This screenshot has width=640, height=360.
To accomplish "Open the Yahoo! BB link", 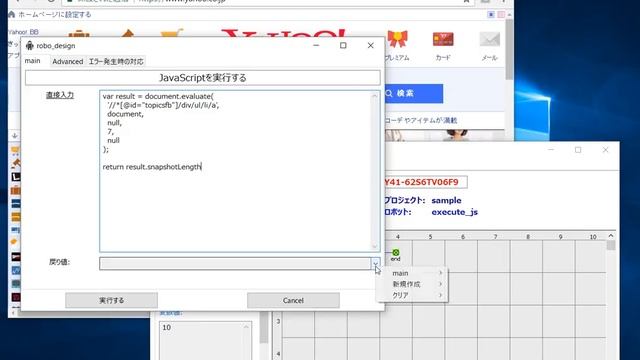I will pos(23,32).
